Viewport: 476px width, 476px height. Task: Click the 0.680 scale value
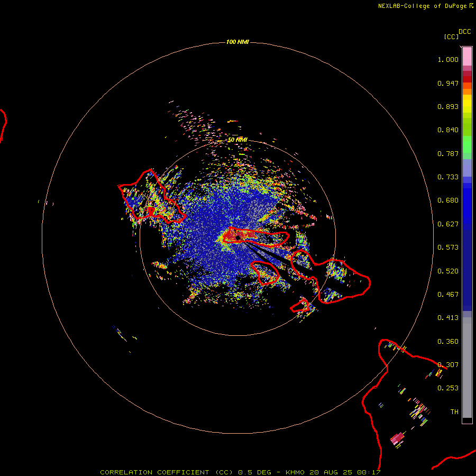448,200
